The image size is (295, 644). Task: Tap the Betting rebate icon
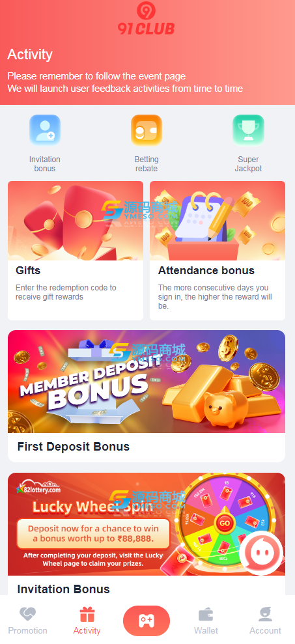[x=147, y=130]
